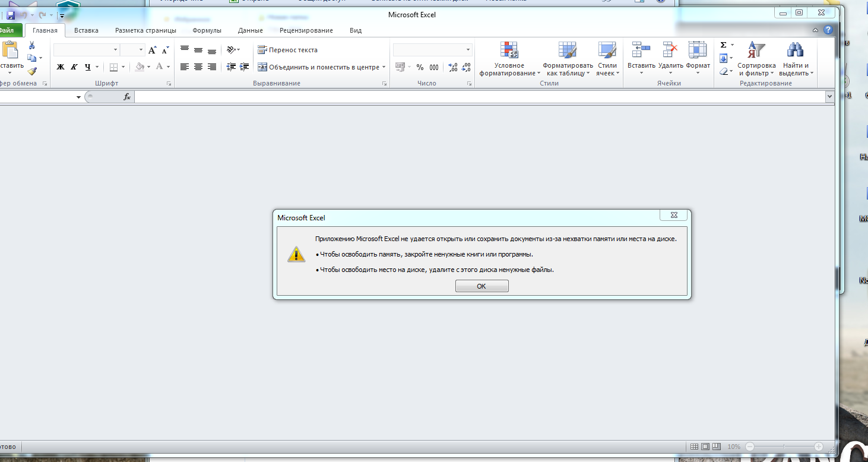Toggle bold Ж formatting

[x=60, y=67]
